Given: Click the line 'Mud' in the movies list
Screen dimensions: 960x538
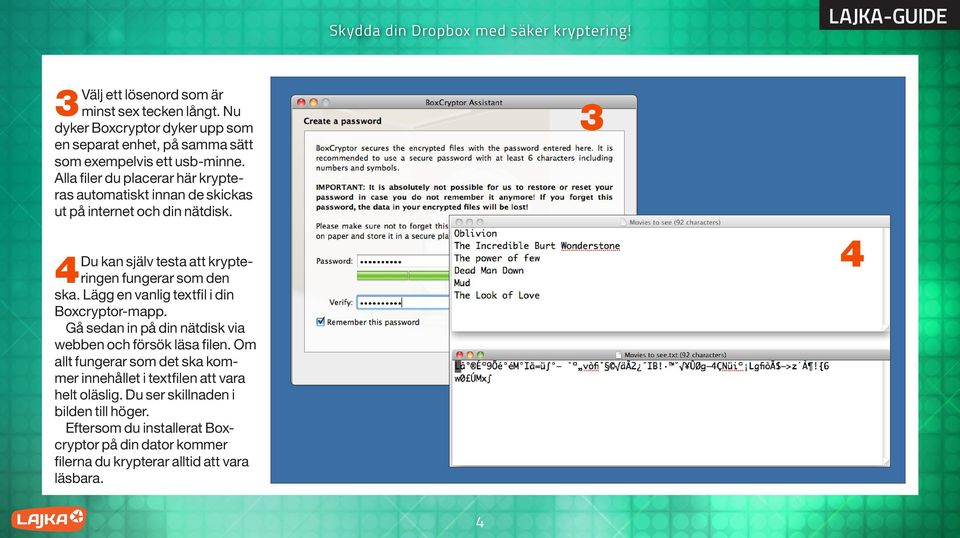Looking at the screenshot, I should pos(462,283).
